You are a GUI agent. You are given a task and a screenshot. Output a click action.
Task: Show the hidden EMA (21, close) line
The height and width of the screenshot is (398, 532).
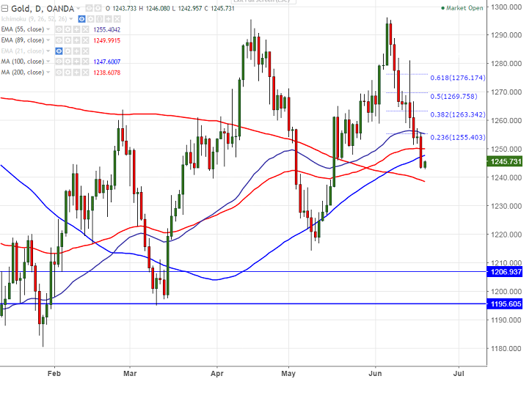pos(59,51)
